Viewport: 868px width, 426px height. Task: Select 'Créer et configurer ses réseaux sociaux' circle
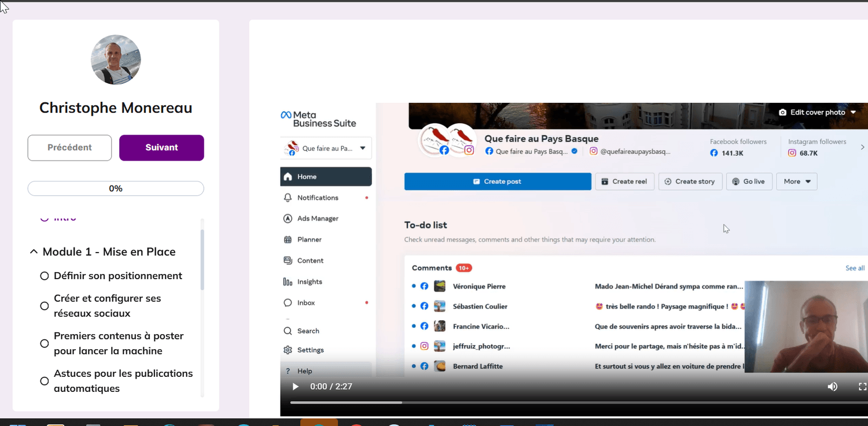point(45,306)
